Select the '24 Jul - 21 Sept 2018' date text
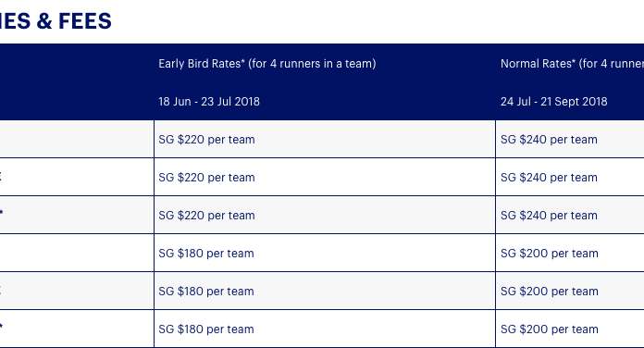Image resolution: width=644 pixels, height=348 pixels. point(553,102)
